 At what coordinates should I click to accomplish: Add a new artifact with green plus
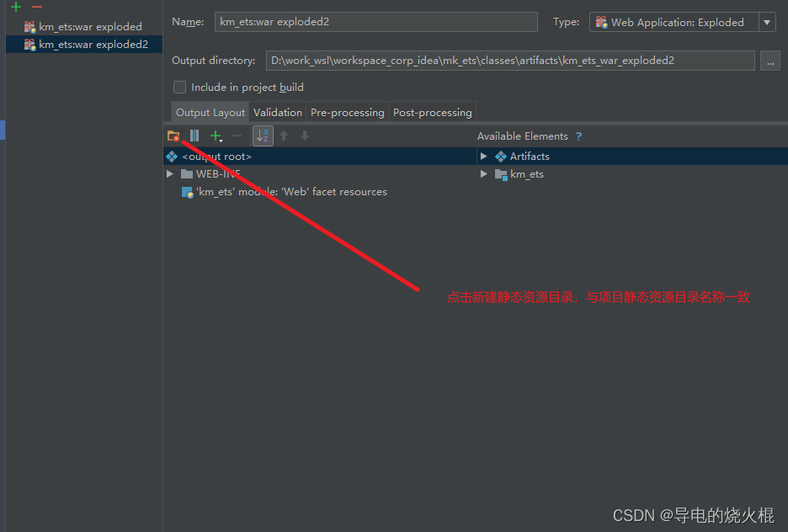(x=16, y=7)
